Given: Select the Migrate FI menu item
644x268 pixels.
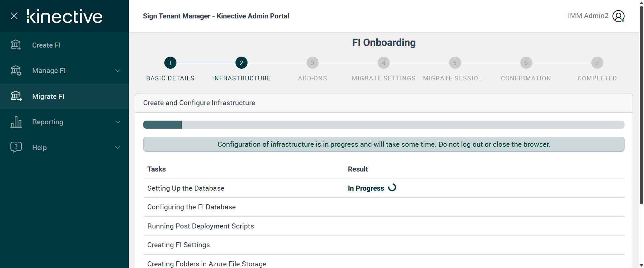Looking at the screenshot, I should pyautogui.click(x=48, y=96).
